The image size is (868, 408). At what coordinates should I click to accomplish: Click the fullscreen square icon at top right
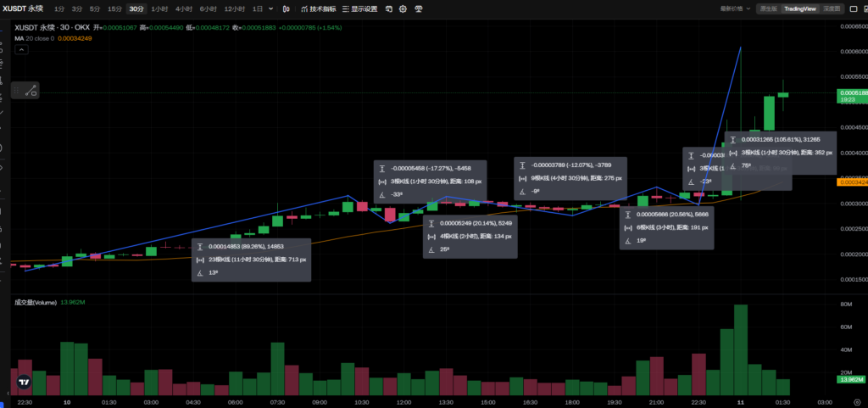(x=855, y=8)
